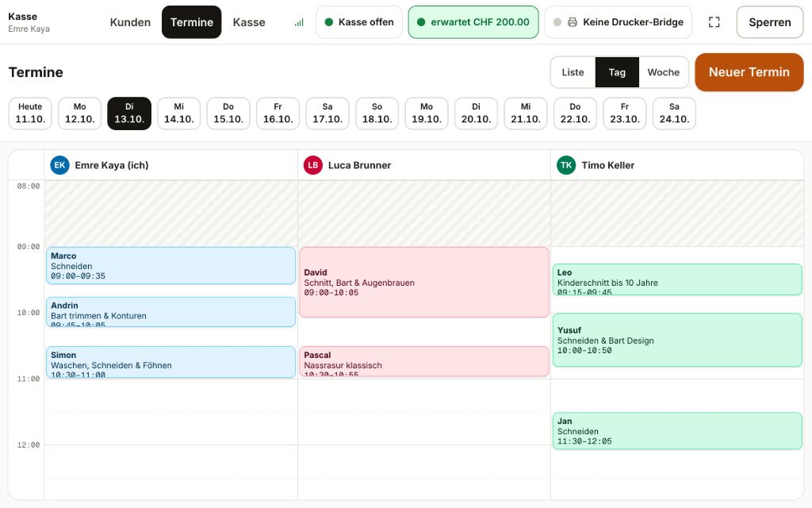Open David's Schnitt, Bart & Augenbrauen appointment
This screenshot has width=812, height=508.
pyautogui.click(x=424, y=282)
